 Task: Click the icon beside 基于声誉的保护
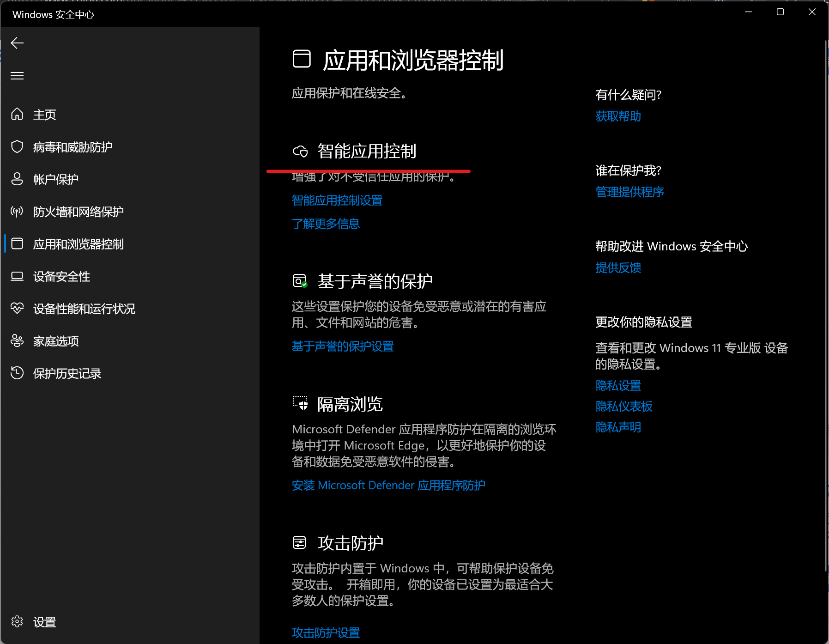300,281
